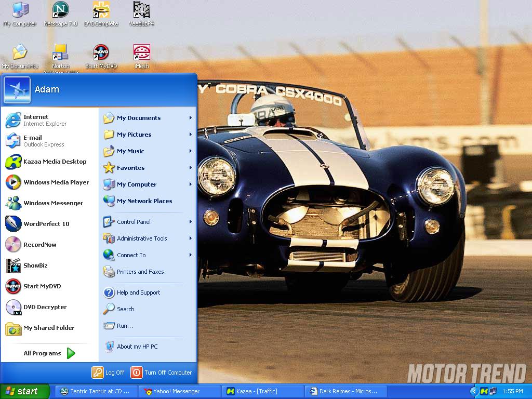The width and height of the screenshot is (532, 399).
Task: Click the network connection tray icon
Action: [x=493, y=391]
